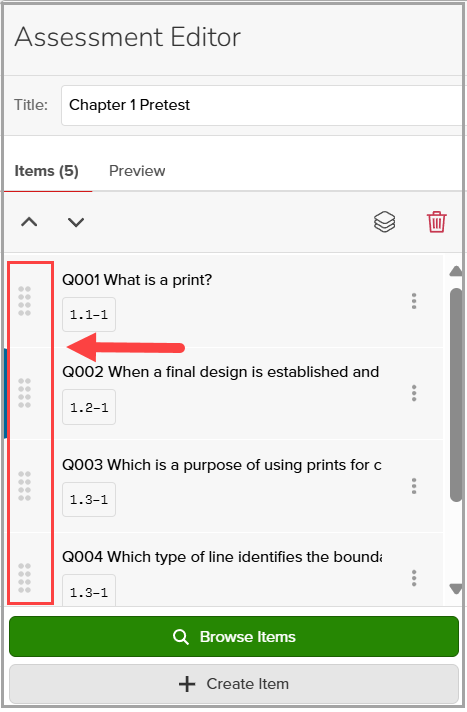Select question Q002 When a final design
This screenshot has width=467, height=712.
220,372
